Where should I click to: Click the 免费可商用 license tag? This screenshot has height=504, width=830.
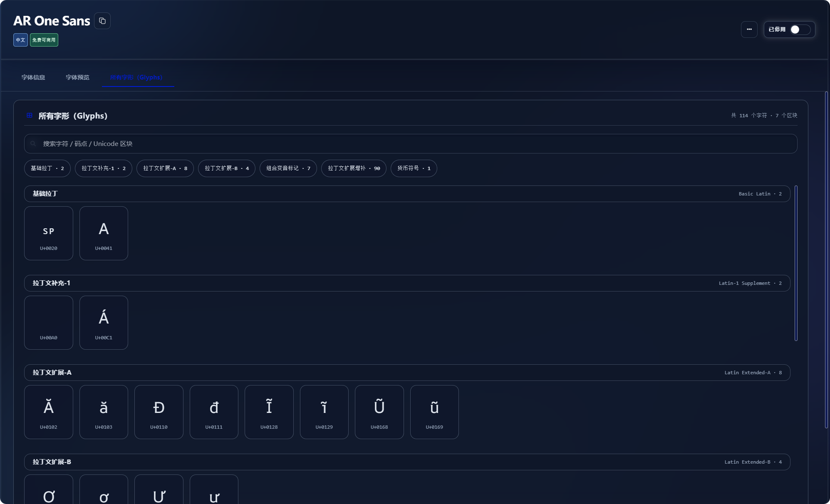[44, 40]
